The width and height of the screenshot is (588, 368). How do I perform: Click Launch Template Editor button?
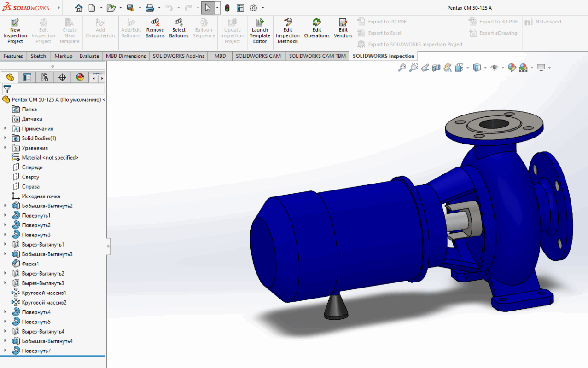point(260,31)
